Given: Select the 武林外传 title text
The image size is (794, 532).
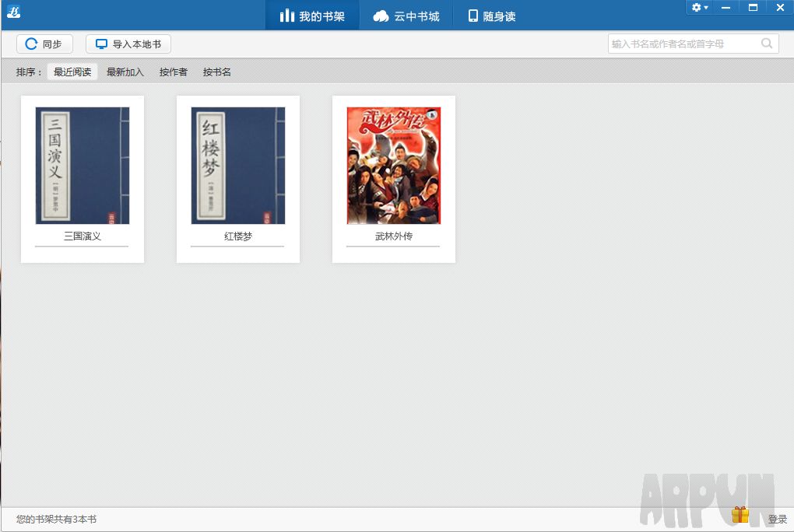Looking at the screenshot, I should pyautogui.click(x=394, y=236).
